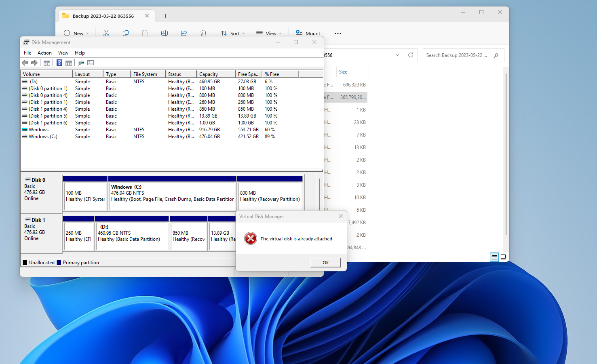Click the Primary partition blue legend swatch
597x364 pixels.
click(x=59, y=263)
